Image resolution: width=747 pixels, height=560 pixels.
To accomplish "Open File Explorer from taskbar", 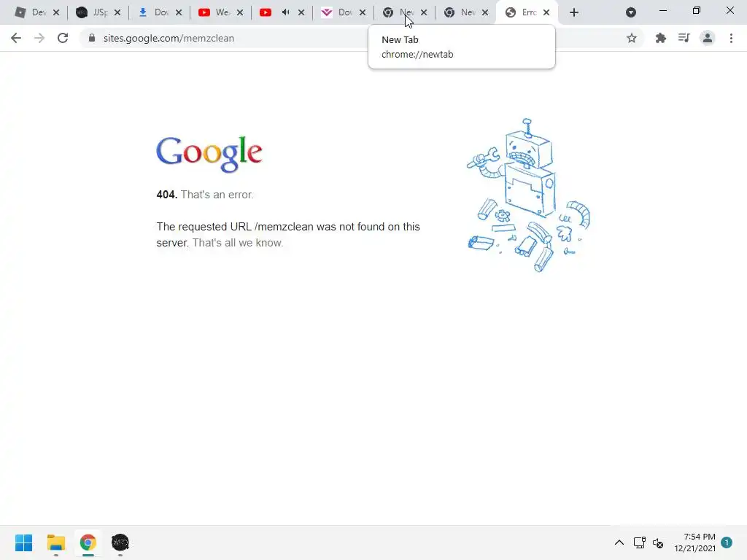I will point(55,542).
